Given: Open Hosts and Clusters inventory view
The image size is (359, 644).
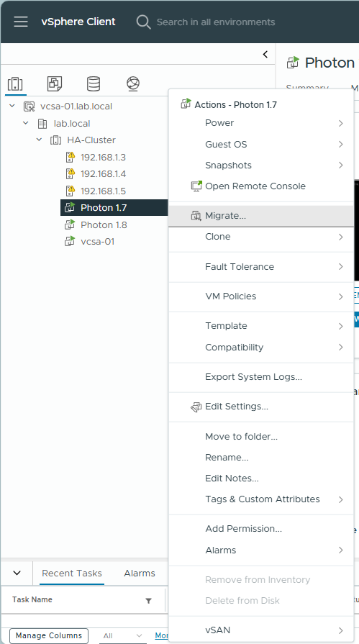Looking at the screenshot, I should click(x=15, y=83).
